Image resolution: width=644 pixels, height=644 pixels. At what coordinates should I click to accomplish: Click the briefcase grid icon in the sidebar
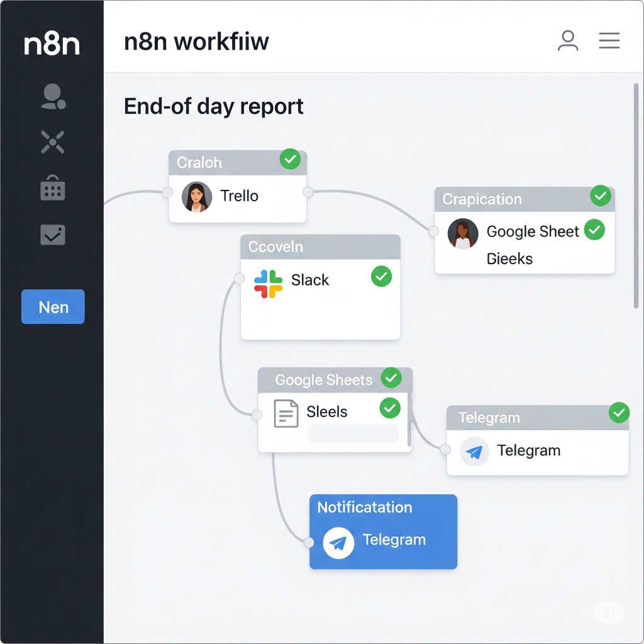(53, 188)
